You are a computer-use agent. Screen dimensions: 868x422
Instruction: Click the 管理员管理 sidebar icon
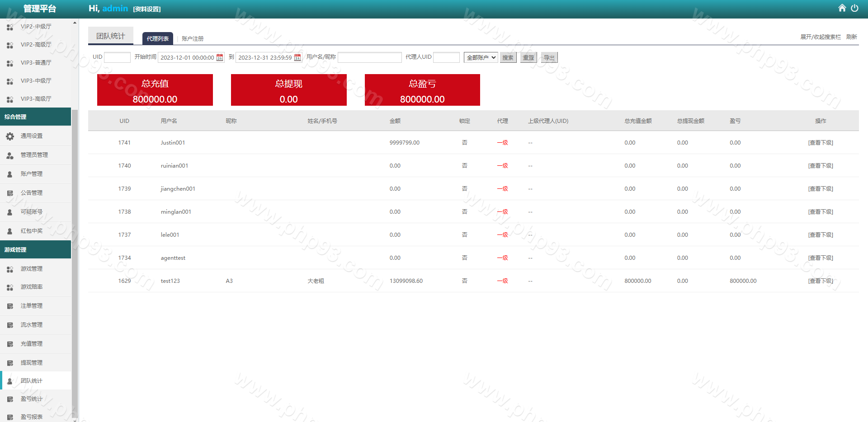10,155
